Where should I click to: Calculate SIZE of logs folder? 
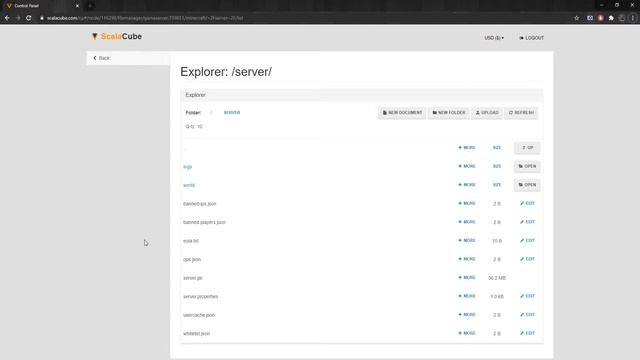[x=497, y=167]
